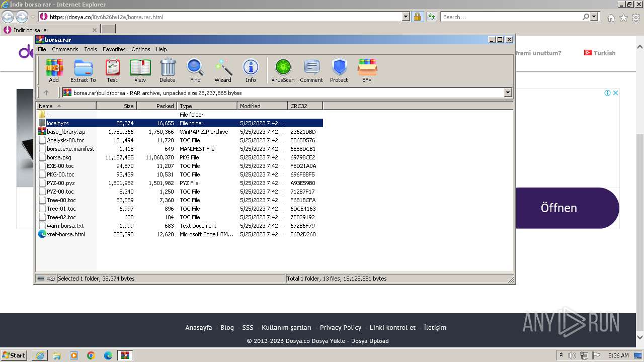Open the Anasayfa footer link
Image resolution: width=644 pixels, height=362 pixels.
click(x=199, y=327)
